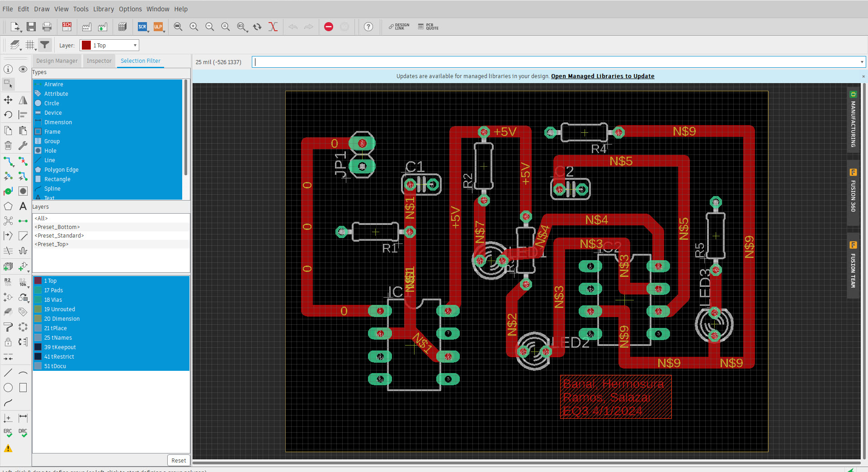Select the Polygon tool icon
The image size is (868, 472).
tap(8, 206)
